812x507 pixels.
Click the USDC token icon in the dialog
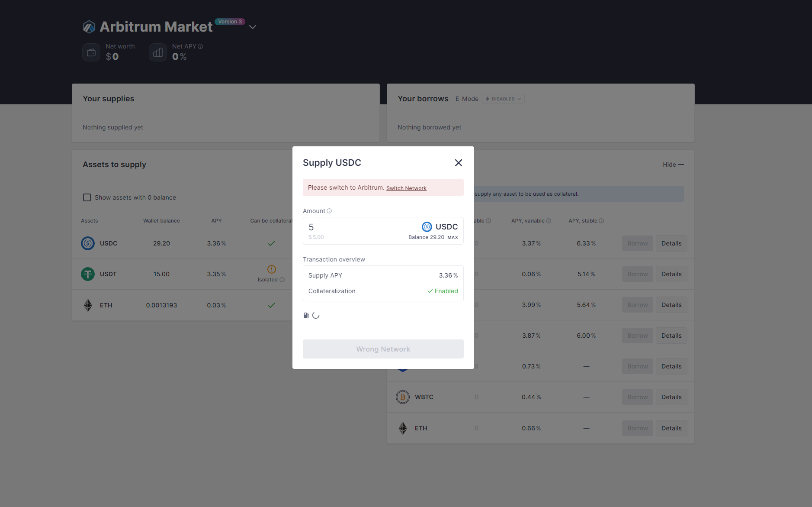coord(427,227)
